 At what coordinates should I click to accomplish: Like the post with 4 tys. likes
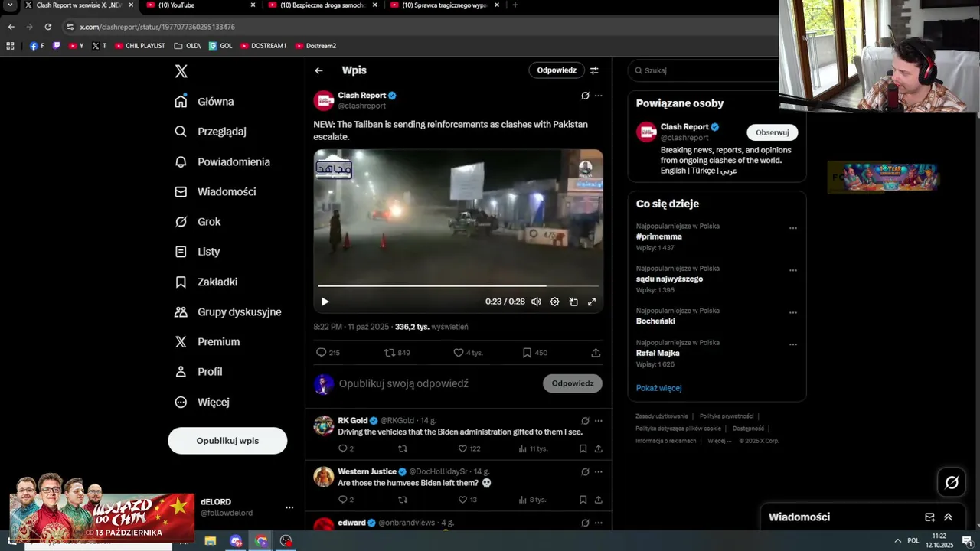(468, 353)
